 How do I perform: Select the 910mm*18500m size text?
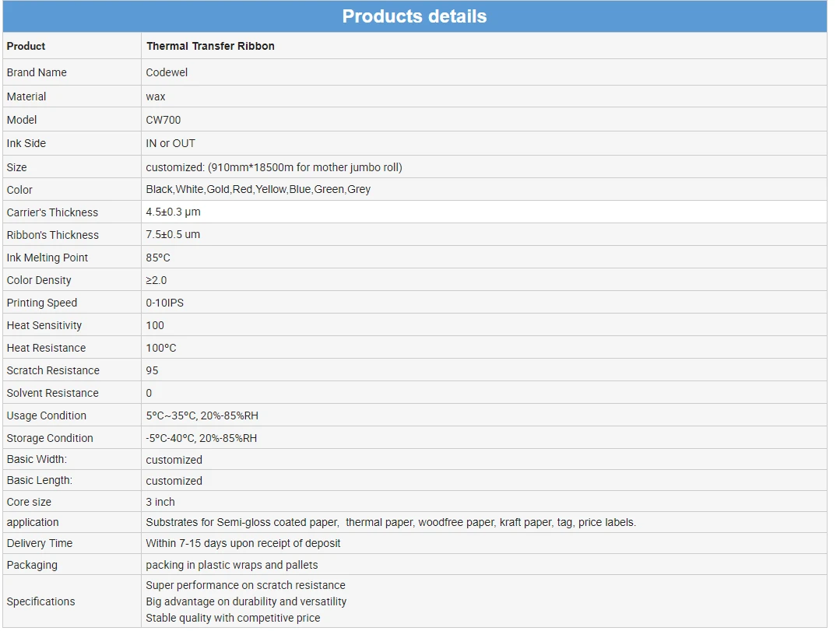[250, 167]
